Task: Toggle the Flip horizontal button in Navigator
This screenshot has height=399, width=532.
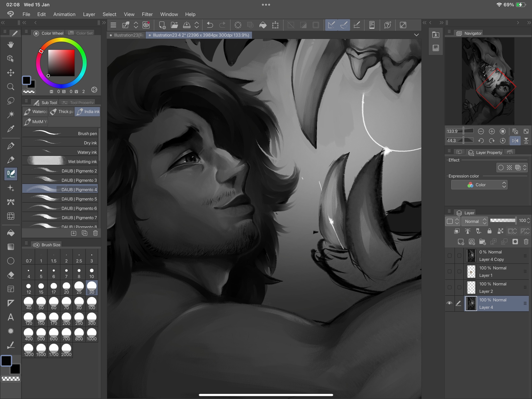Action: pos(515,141)
